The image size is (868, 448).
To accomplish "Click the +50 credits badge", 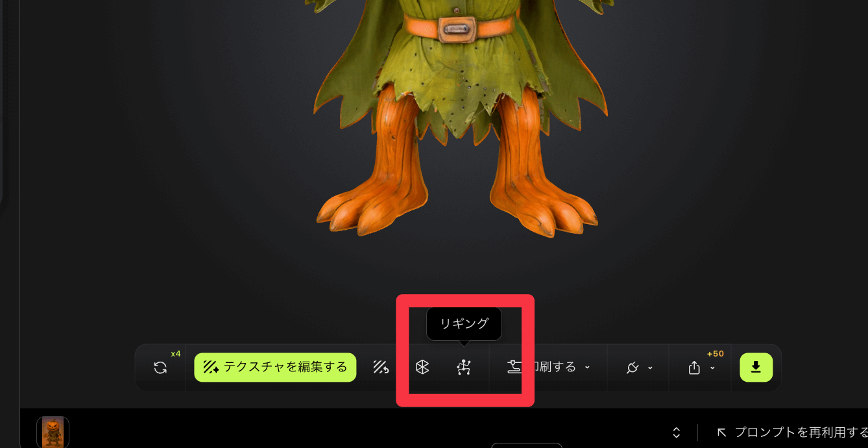I will pos(715,353).
